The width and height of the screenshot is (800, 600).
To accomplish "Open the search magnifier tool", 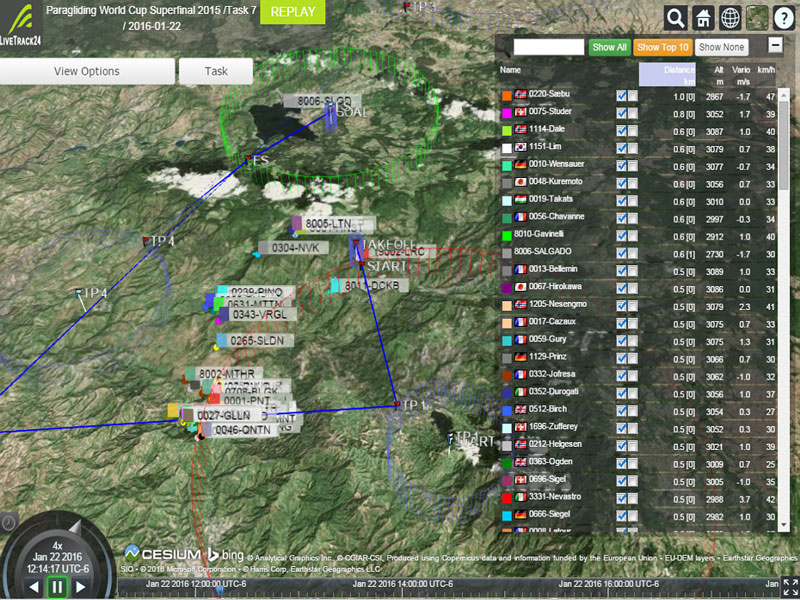I will tap(676, 18).
